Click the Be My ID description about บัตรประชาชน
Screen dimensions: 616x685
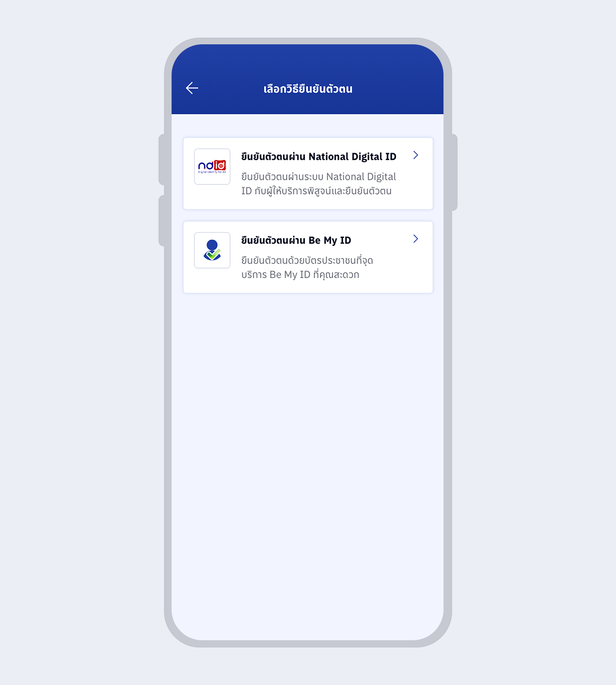pyautogui.click(x=307, y=267)
